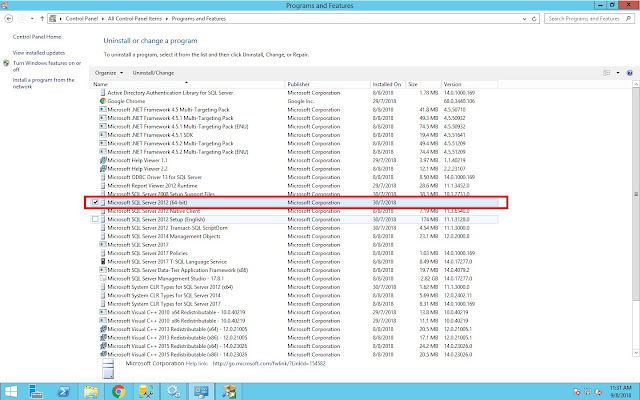
Task: Go to Control Panel Home
Action: (37, 37)
